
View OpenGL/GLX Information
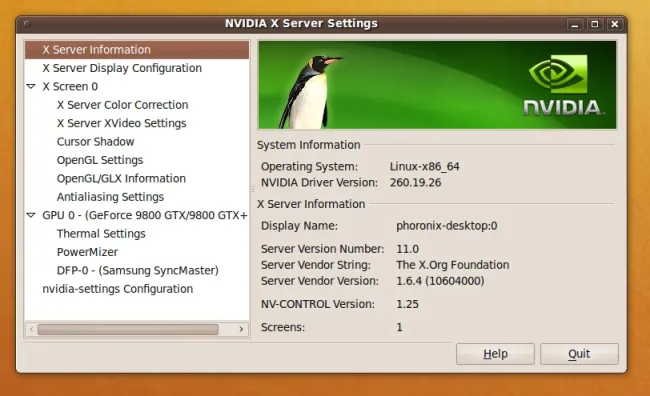(121, 178)
